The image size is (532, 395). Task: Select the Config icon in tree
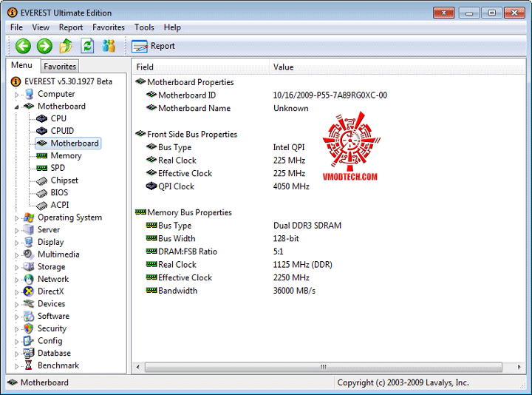(x=29, y=341)
